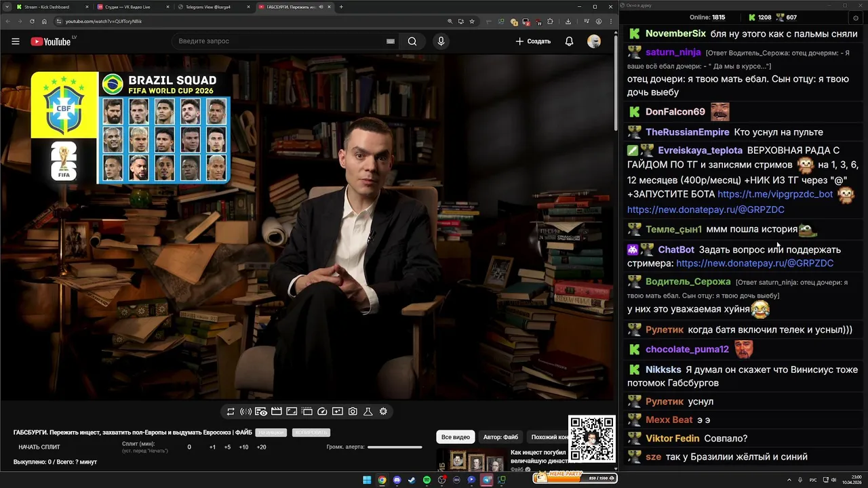Open browser extensions puzzle icon

coord(550,21)
